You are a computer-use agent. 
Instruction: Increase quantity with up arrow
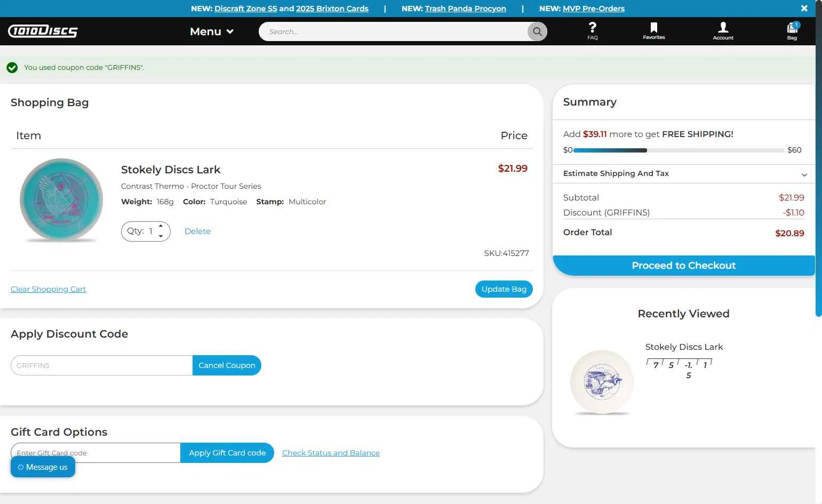click(161, 226)
